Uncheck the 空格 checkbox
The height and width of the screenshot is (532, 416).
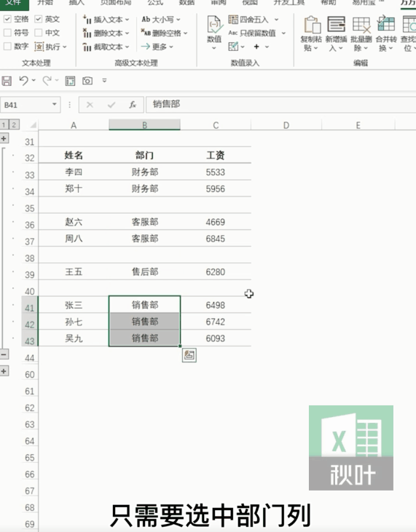click(x=7, y=20)
